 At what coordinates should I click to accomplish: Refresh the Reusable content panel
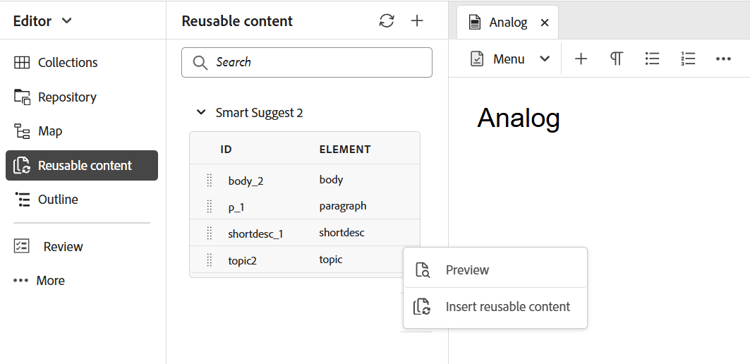pyautogui.click(x=386, y=21)
